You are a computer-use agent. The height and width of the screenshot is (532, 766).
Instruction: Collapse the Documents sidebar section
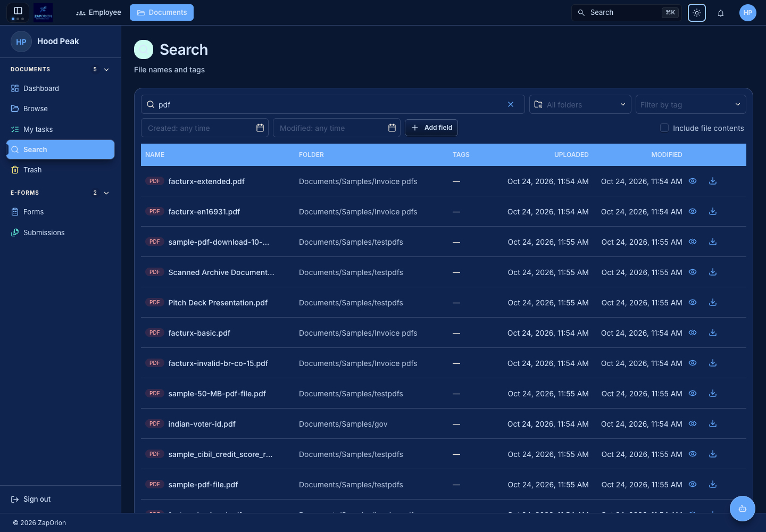point(106,70)
